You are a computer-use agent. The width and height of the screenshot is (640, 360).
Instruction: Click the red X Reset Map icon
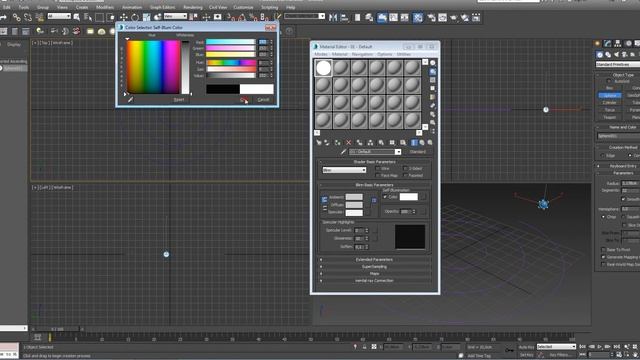point(349,142)
